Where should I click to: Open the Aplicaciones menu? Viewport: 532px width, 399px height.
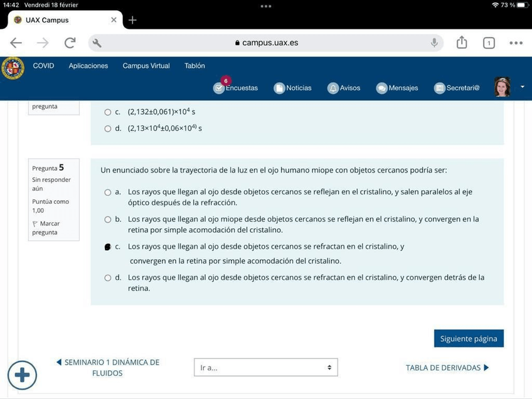(88, 66)
